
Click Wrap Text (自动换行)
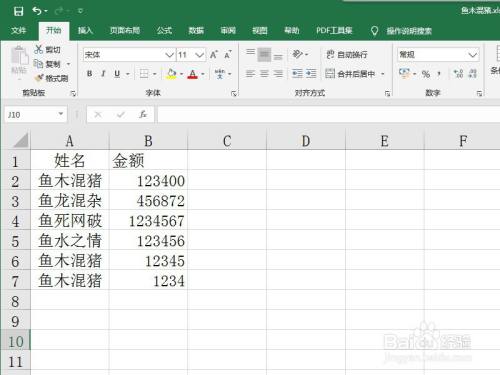347,54
